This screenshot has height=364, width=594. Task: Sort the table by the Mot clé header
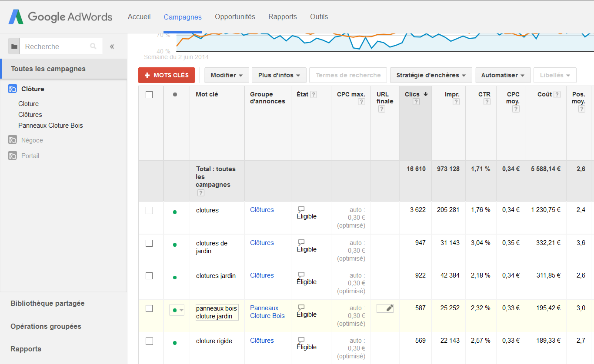207,94
